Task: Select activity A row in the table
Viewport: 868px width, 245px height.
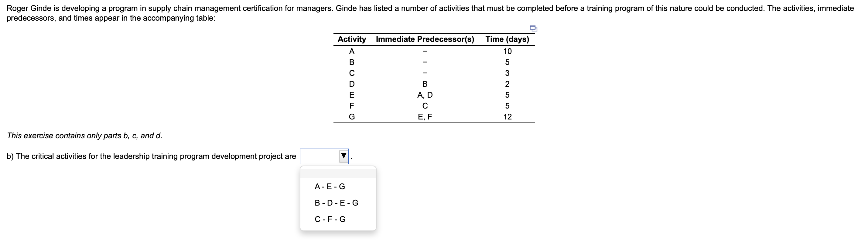Action: tap(352, 51)
